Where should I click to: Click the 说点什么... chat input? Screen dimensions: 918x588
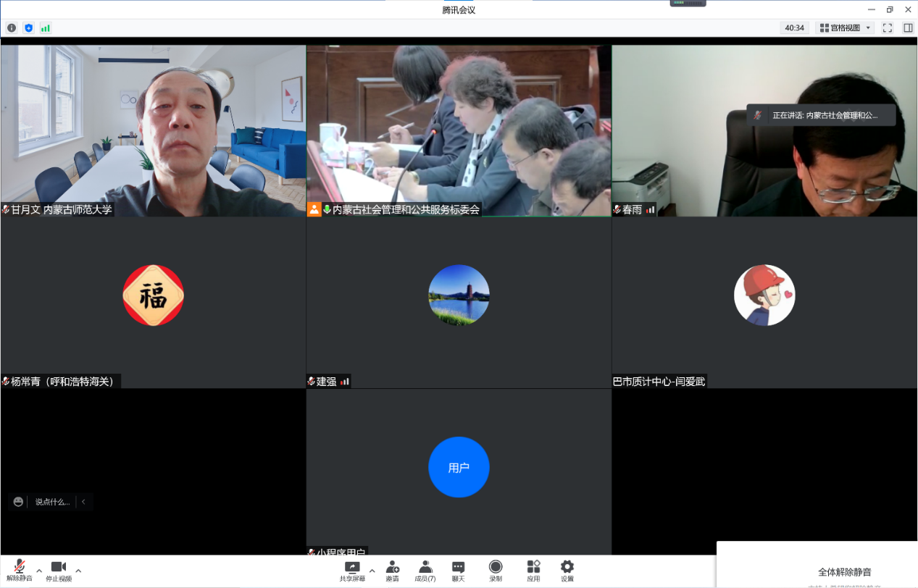pyautogui.click(x=52, y=502)
